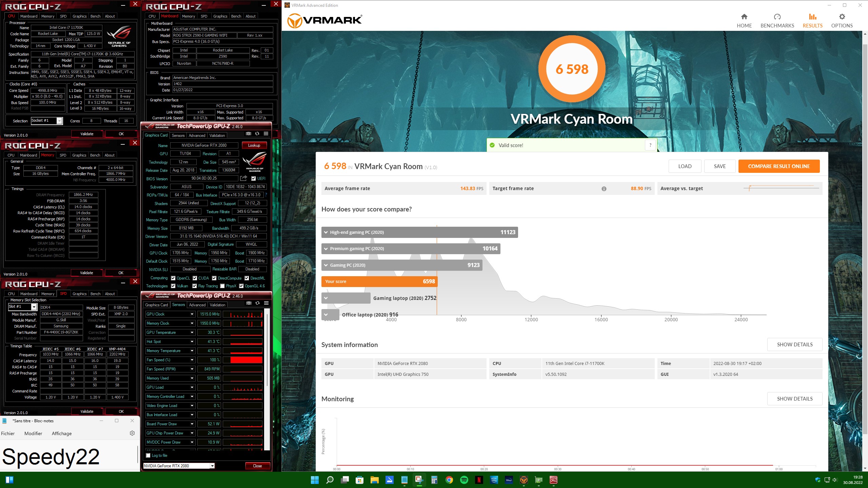Open VRMark Benchmarks gauge icon

pyautogui.click(x=777, y=17)
